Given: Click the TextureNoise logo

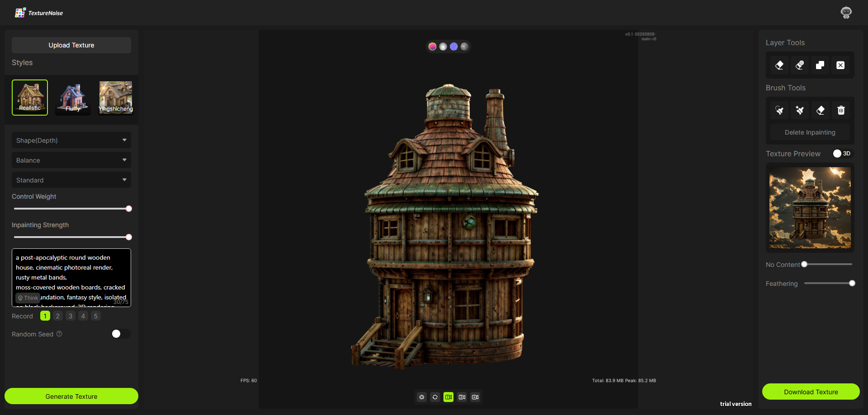Looking at the screenshot, I should point(39,13).
